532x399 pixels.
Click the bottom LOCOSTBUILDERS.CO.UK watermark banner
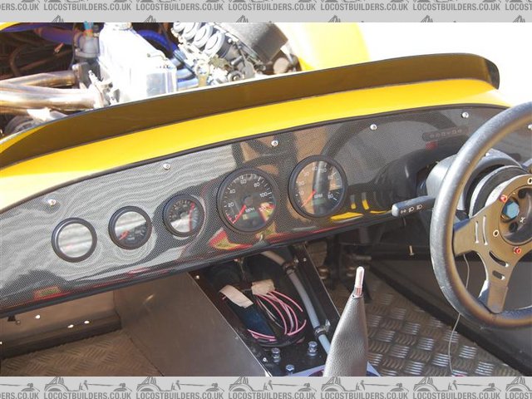[266, 387]
